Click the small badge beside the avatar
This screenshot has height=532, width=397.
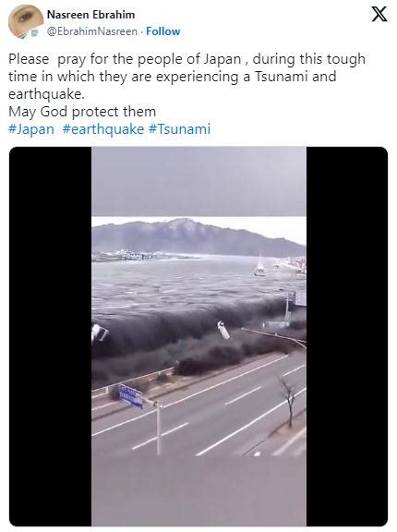click(x=34, y=33)
